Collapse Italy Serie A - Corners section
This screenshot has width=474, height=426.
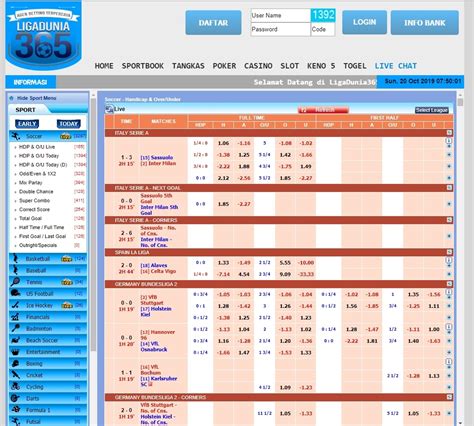pos(449,220)
